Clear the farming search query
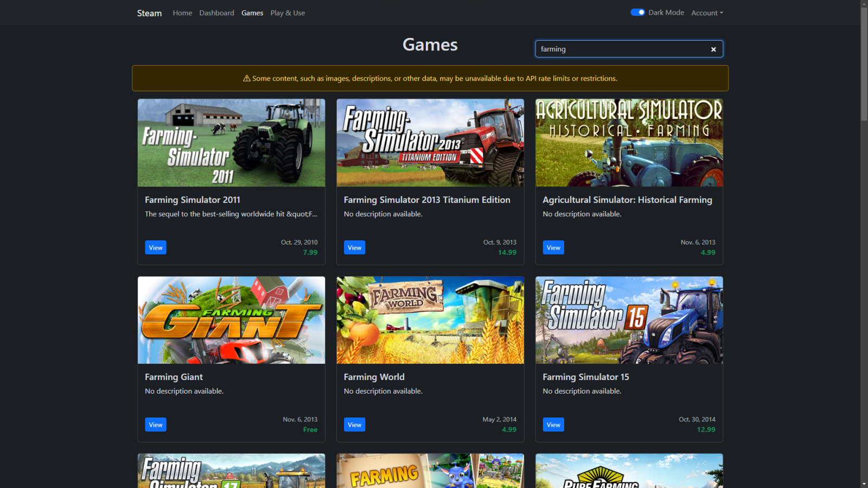 click(x=713, y=49)
